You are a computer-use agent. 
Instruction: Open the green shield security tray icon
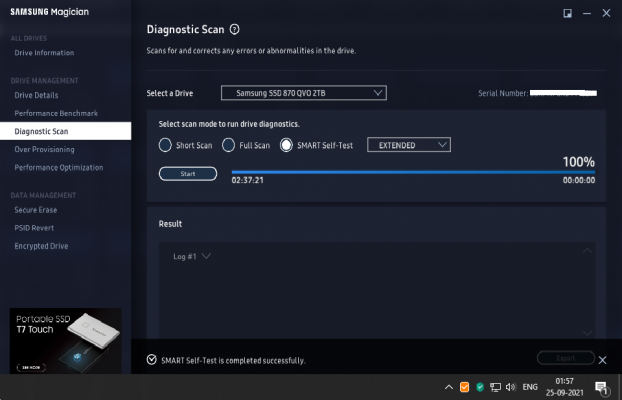tap(480, 387)
